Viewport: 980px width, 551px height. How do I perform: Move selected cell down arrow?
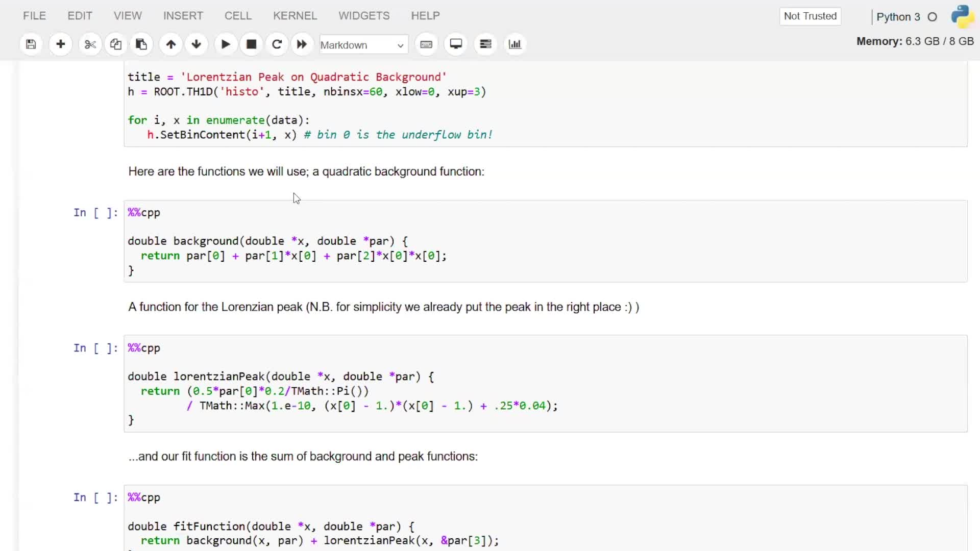pyautogui.click(x=197, y=44)
